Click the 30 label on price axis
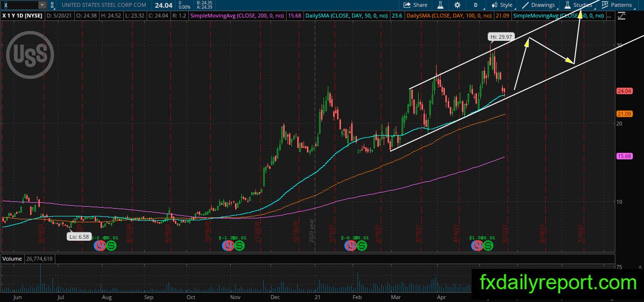This screenshot has width=644, height=302. click(619, 45)
